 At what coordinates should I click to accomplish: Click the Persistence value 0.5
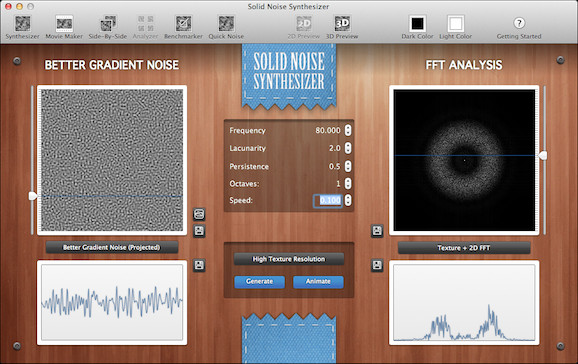pos(334,166)
